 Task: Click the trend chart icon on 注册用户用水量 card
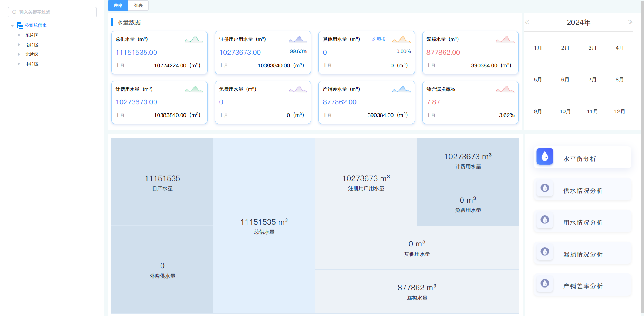(298, 39)
